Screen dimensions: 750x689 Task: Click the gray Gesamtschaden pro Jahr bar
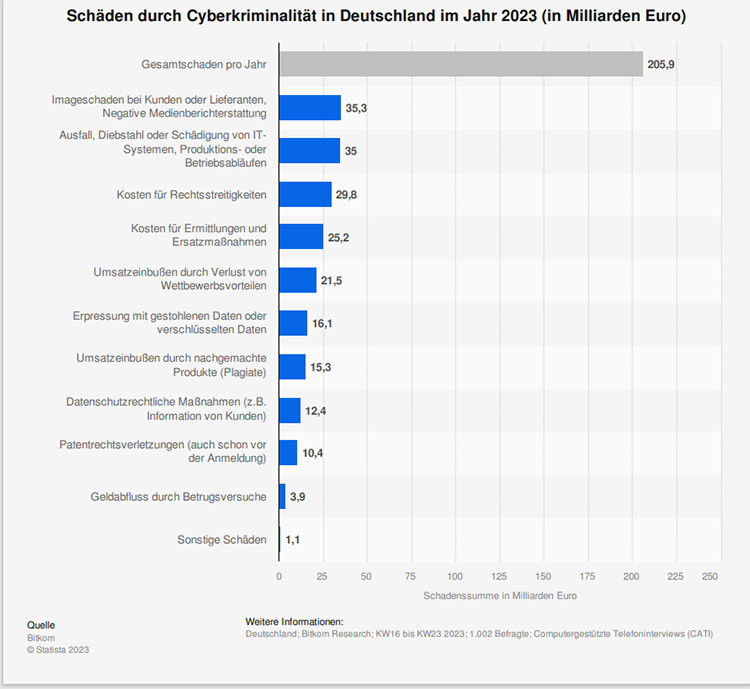click(x=460, y=64)
